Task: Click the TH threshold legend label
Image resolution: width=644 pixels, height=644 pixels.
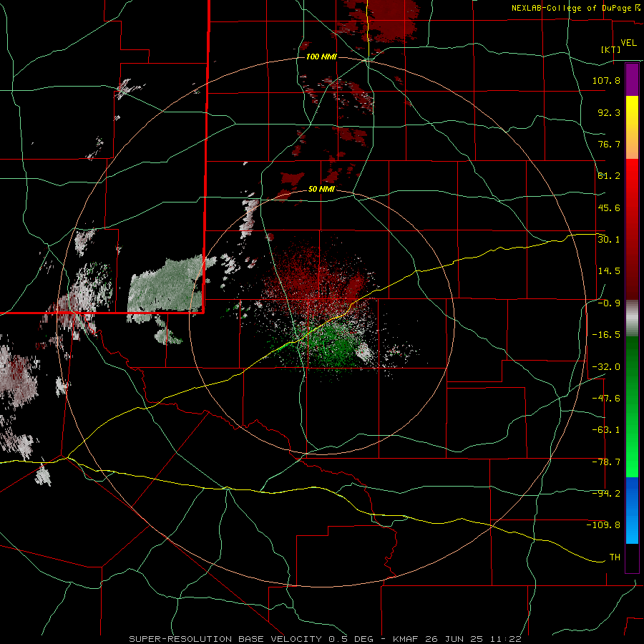Action: (x=615, y=557)
